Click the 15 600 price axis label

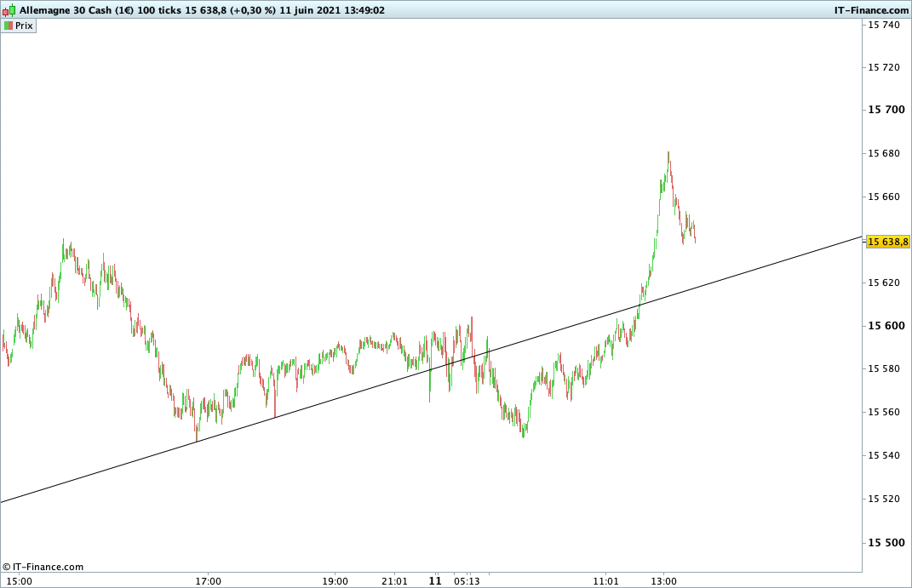(886, 325)
